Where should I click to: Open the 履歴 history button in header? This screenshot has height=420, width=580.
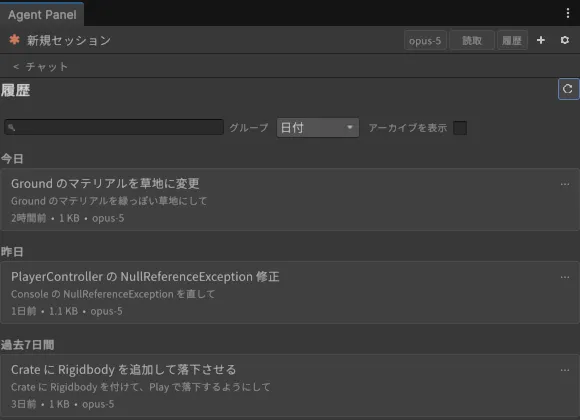point(512,40)
